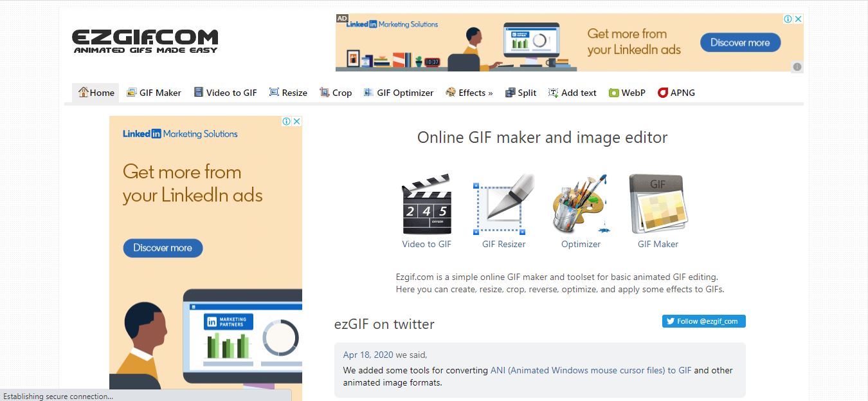Click the GIF Maker text link under icon

(x=658, y=244)
